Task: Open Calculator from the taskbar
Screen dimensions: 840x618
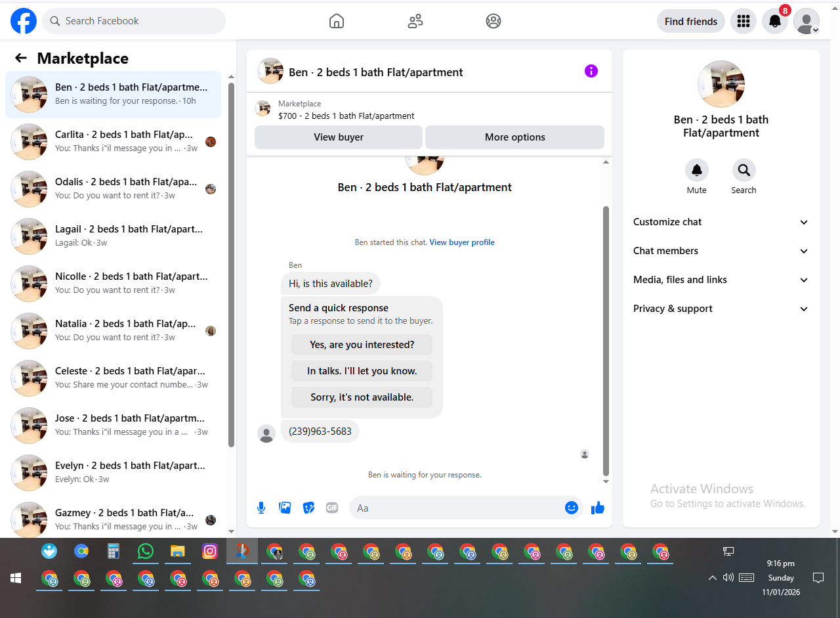Action: 114,552
